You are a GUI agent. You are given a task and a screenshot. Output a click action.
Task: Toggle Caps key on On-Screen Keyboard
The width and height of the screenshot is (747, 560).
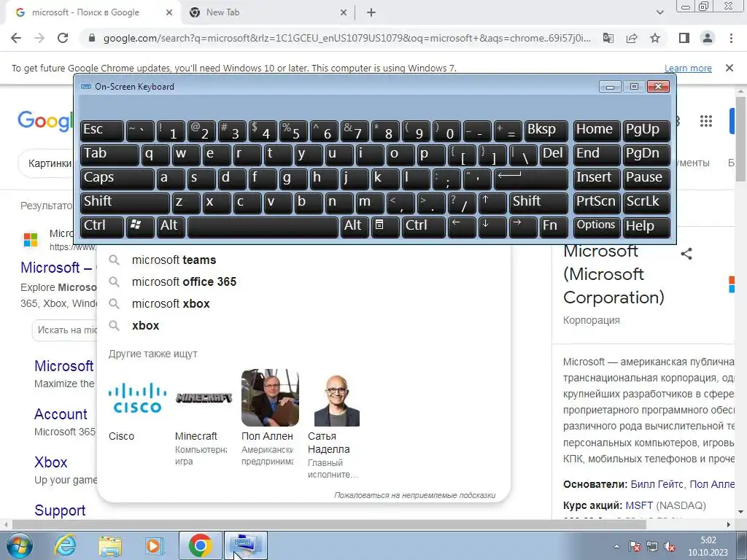pyautogui.click(x=117, y=179)
